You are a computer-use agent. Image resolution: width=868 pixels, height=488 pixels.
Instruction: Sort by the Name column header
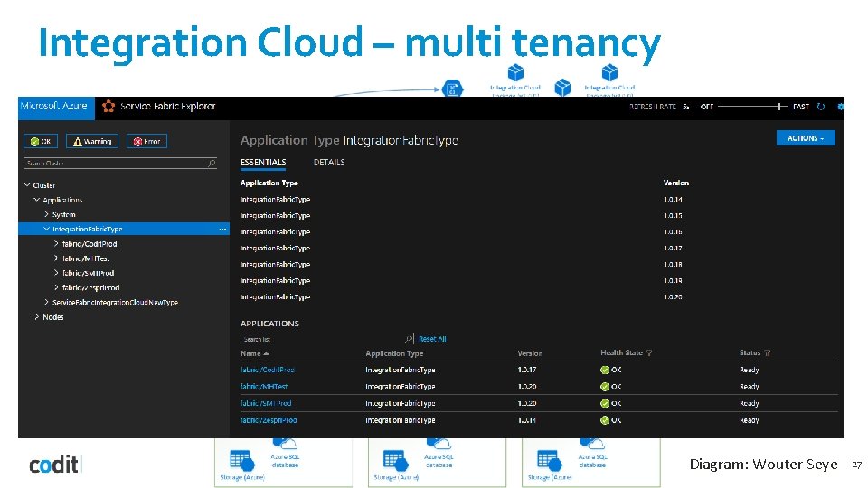pyautogui.click(x=250, y=353)
